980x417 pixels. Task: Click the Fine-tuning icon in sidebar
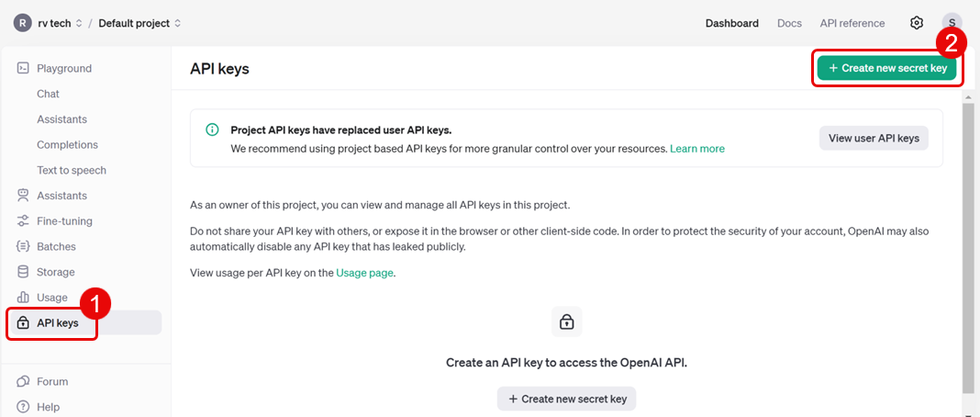(23, 221)
